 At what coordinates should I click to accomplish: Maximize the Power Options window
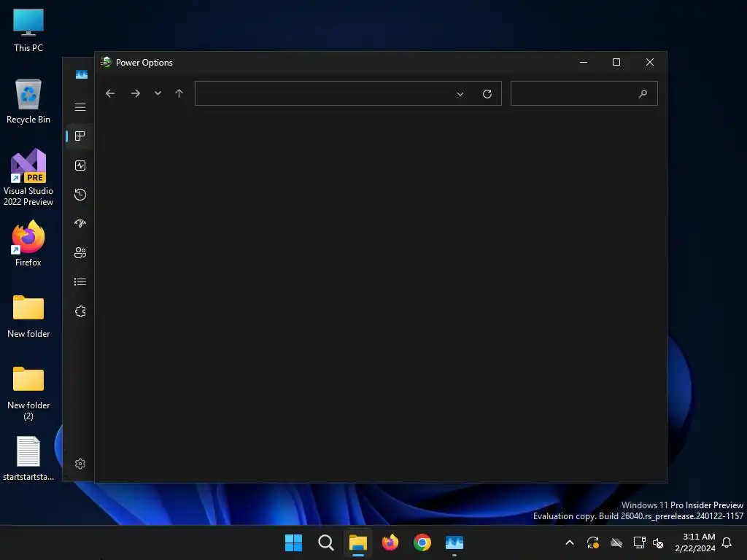click(x=616, y=63)
